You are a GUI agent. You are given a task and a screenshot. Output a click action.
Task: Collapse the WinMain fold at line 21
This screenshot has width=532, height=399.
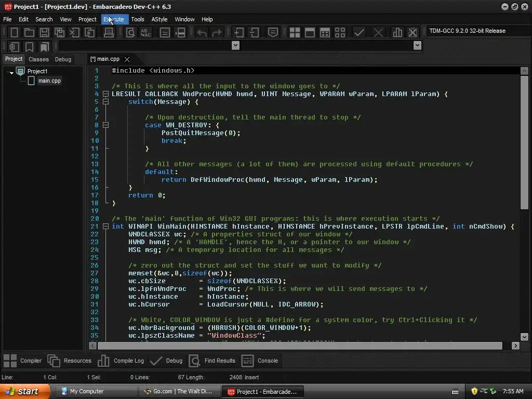[105, 227]
